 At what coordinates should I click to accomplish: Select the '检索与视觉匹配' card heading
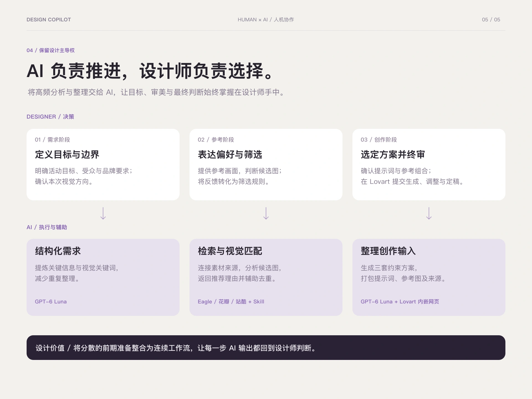pos(230,251)
